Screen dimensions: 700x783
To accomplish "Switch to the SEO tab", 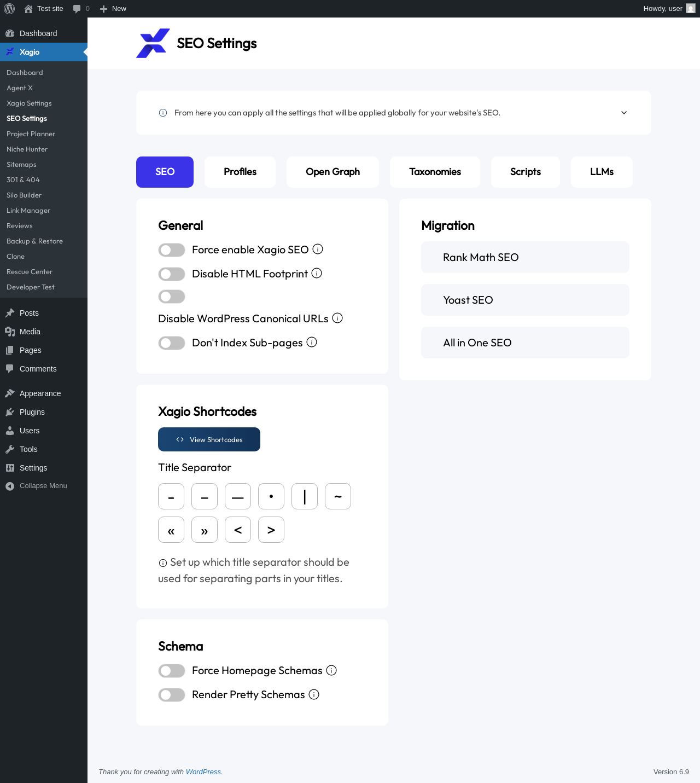I will [165, 172].
